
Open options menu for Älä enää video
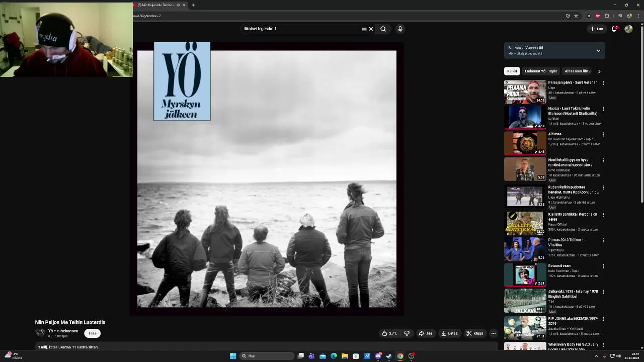603,135
